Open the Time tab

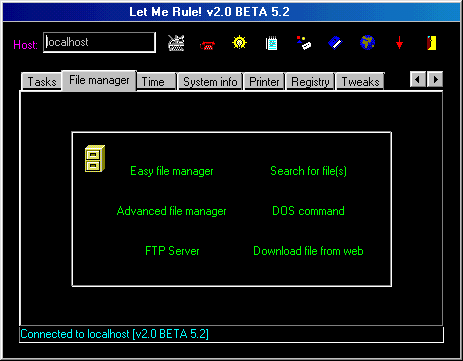click(x=156, y=82)
